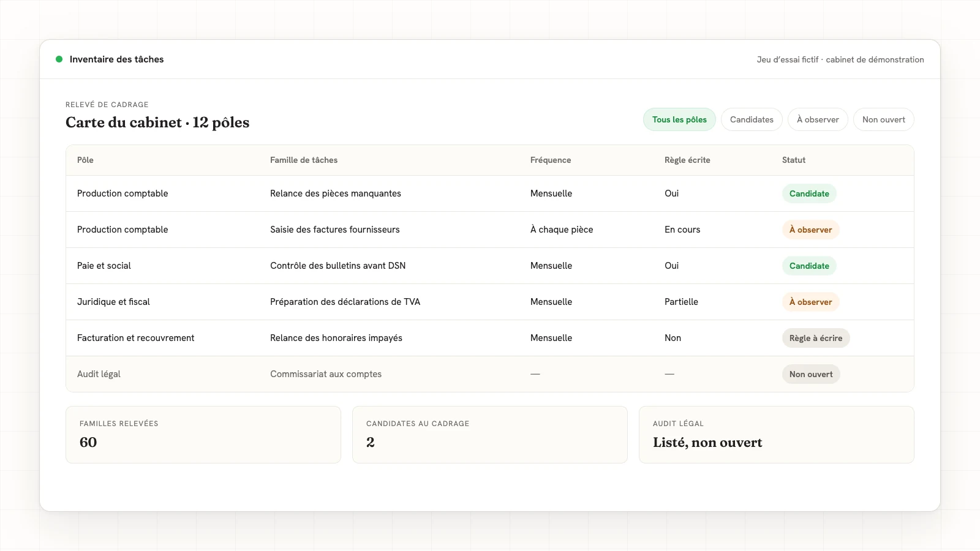The image size is (980, 551).
Task: Select "Relance des pièces manquantes" cell
Action: click(x=336, y=193)
